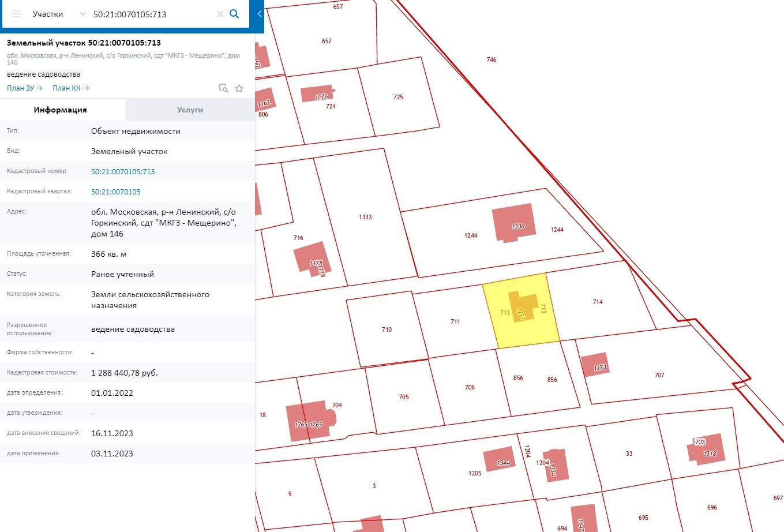The width and height of the screenshot is (784, 532).
Task: Select the date 03.11.2023
Action: (x=112, y=454)
